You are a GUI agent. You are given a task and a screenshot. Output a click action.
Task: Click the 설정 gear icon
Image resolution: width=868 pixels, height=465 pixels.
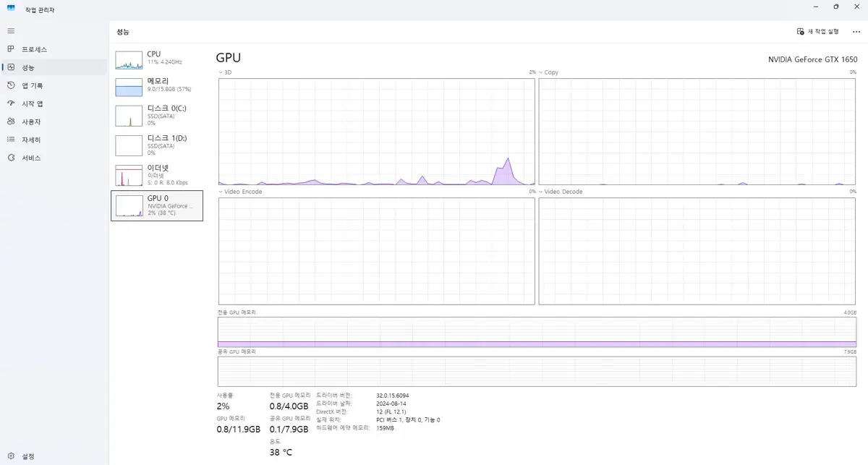tap(11, 456)
